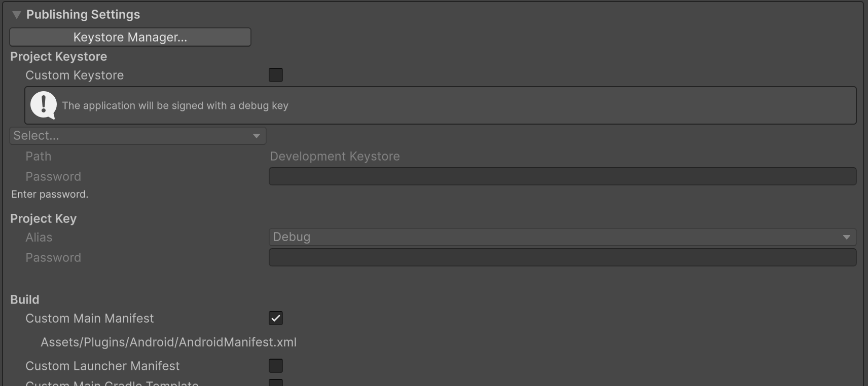The image size is (868, 386).
Task: Open the Keystore Manager
Action: (x=130, y=37)
